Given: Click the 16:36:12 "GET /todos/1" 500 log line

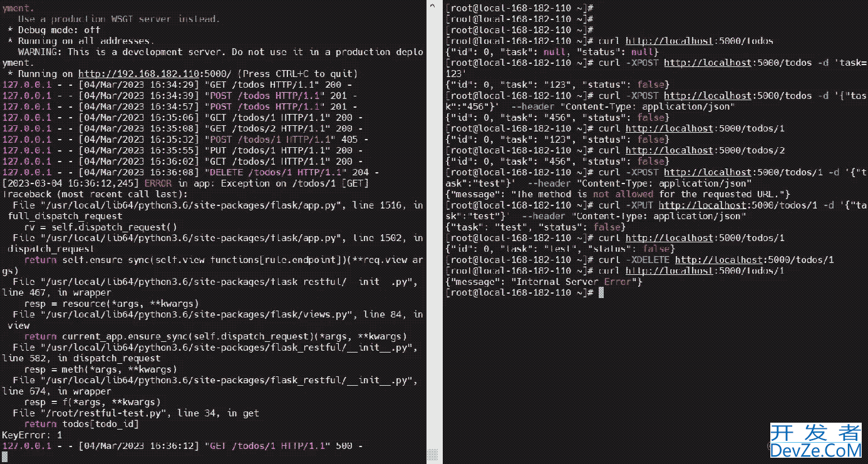Looking at the screenshot, I should [x=183, y=446].
